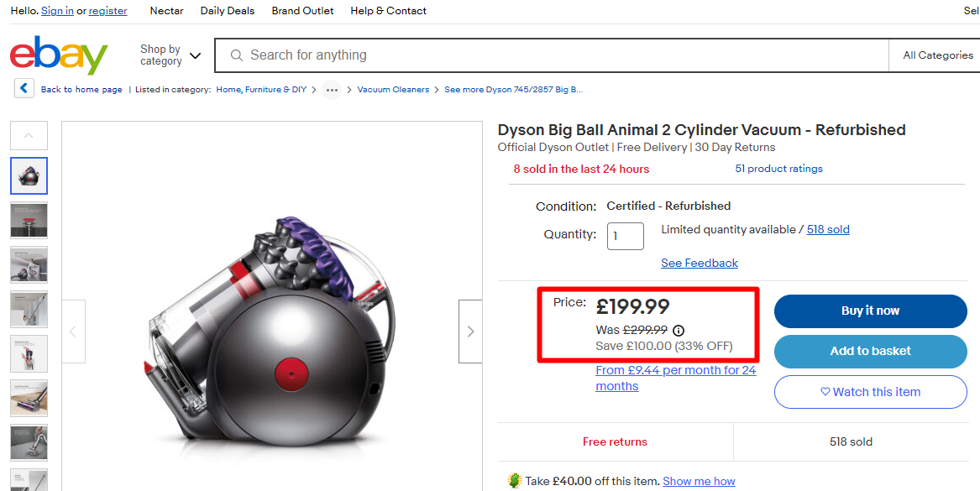Open the Shop by category dropdown
Image resolution: width=980 pixels, height=491 pixels.
170,55
